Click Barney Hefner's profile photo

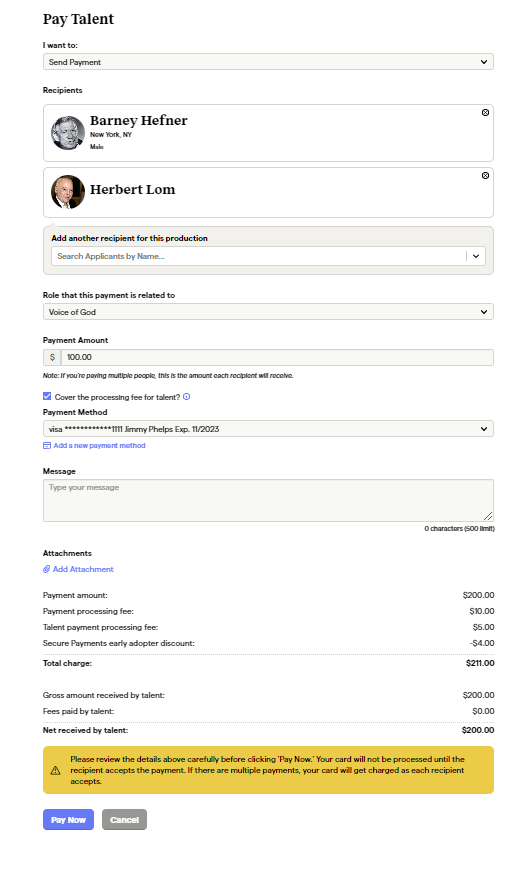coord(68,133)
